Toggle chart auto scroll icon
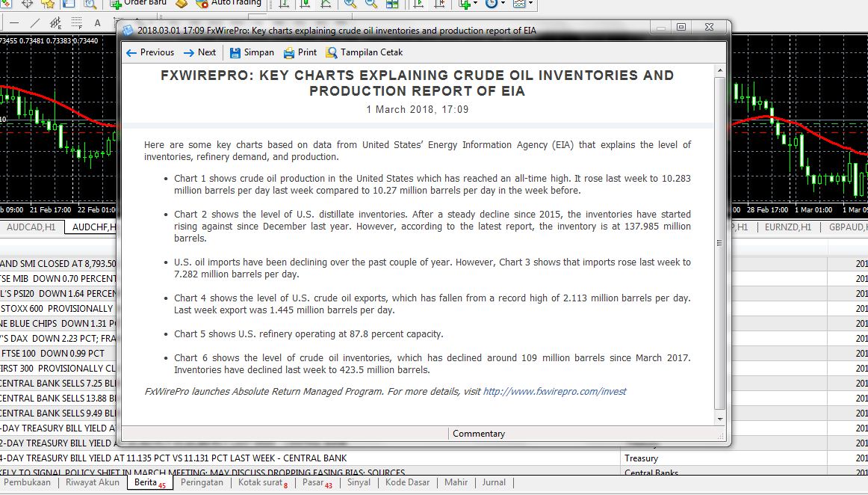Screen dimensions: 868x495 click(418, 3)
